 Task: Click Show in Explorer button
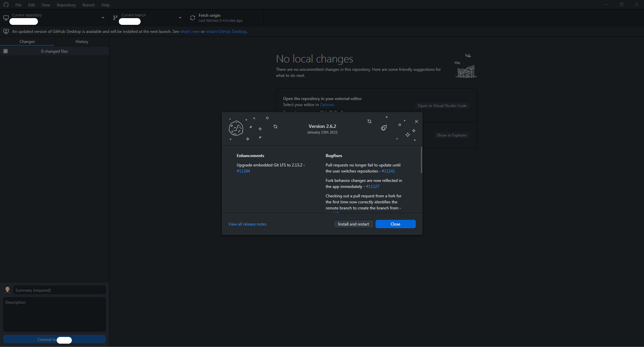click(452, 135)
